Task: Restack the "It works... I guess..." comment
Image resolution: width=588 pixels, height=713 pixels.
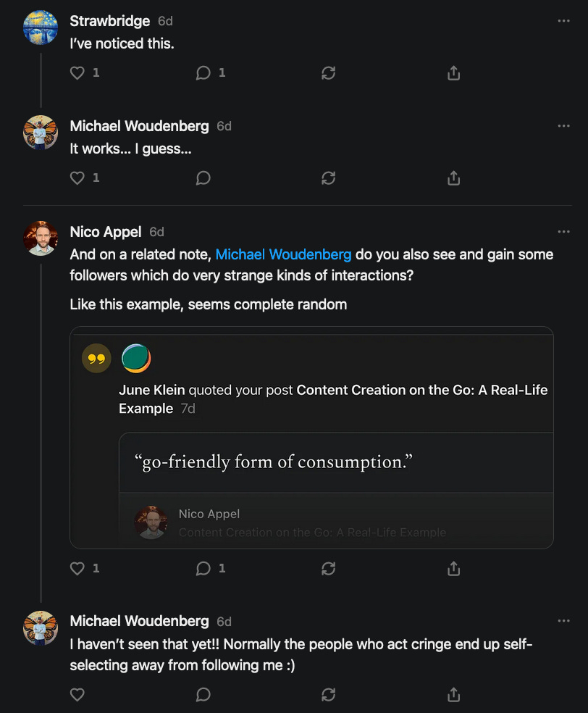Action: (x=329, y=178)
